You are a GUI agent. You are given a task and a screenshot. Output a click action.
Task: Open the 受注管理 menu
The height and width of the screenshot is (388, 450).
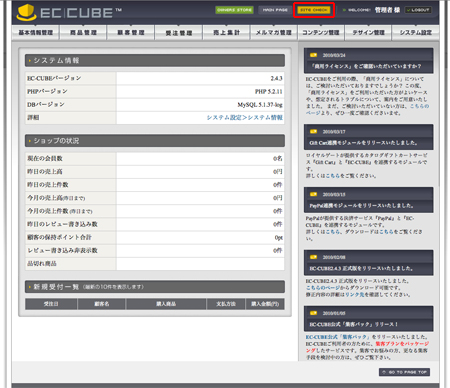(179, 32)
